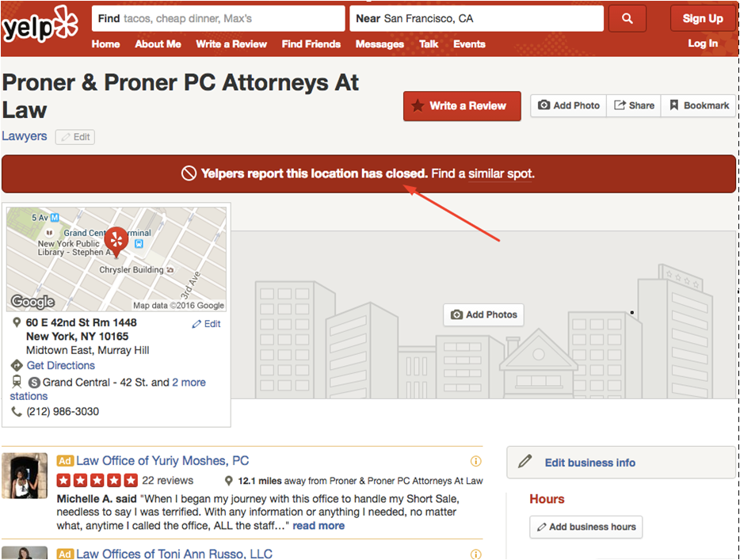The width and height of the screenshot is (740, 560).
Task: Click the phone icon by (212) 986-3030
Action: coord(17,411)
